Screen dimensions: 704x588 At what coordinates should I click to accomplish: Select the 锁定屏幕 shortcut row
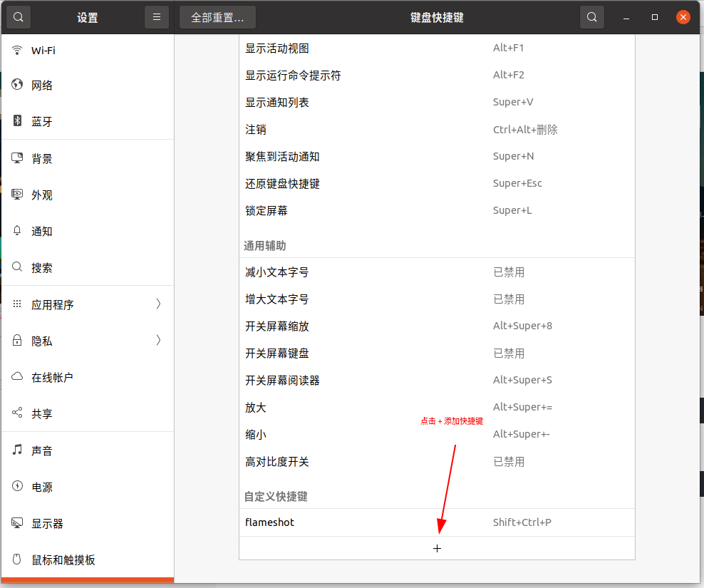pos(437,210)
